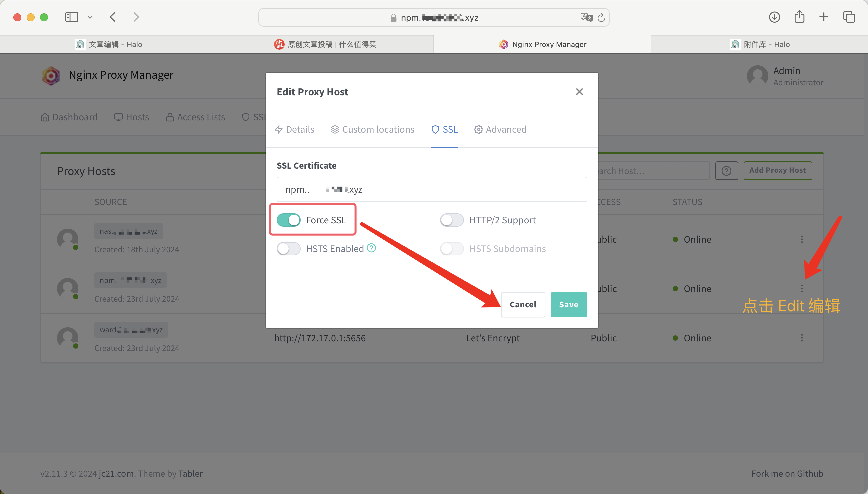Expand the sidebar tab group chevron
Image resolution: width=868 pixels, height=494 pixels.
coord(90,17)
